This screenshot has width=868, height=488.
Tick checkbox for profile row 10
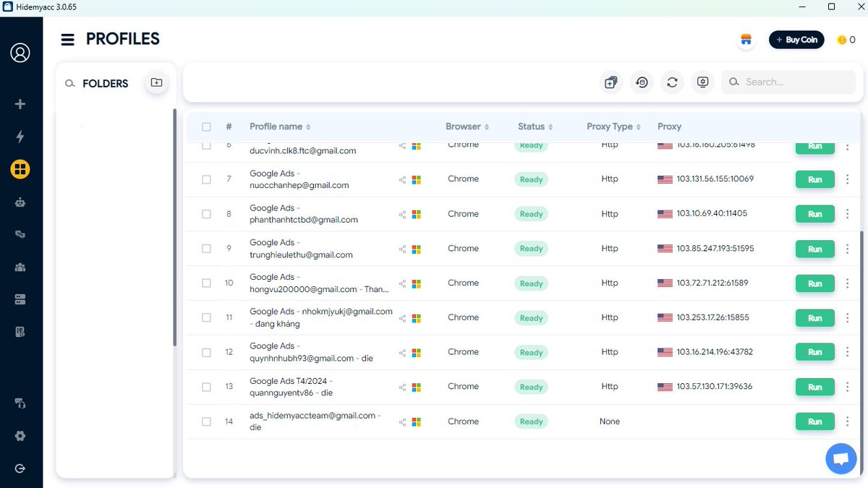pos(206,283)
